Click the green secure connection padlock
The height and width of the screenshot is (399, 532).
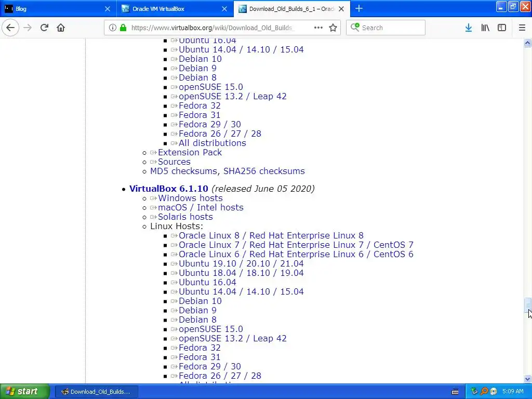click(123, 28)
